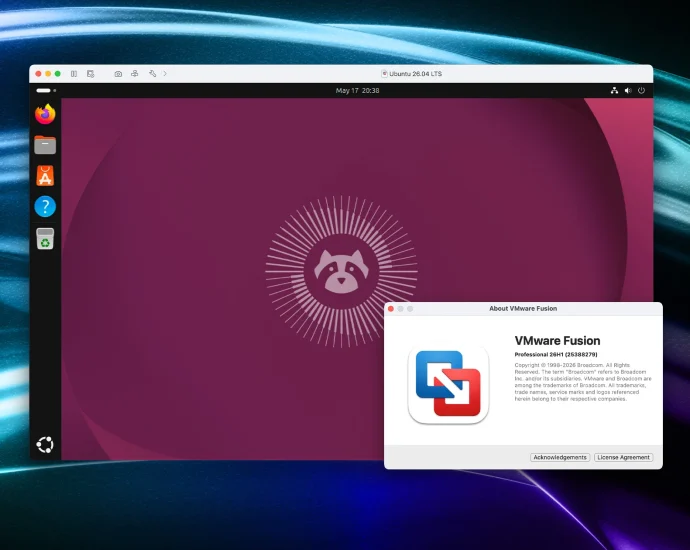This screenshot has width=690, height=550.
Task: Open the Trash icon in the dock
Action: click(x=45, y=239)
